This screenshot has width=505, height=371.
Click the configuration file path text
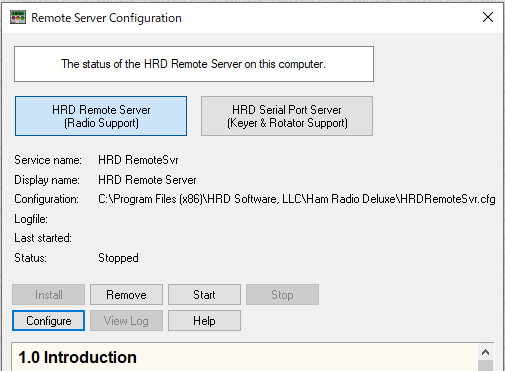pos(297,199)
